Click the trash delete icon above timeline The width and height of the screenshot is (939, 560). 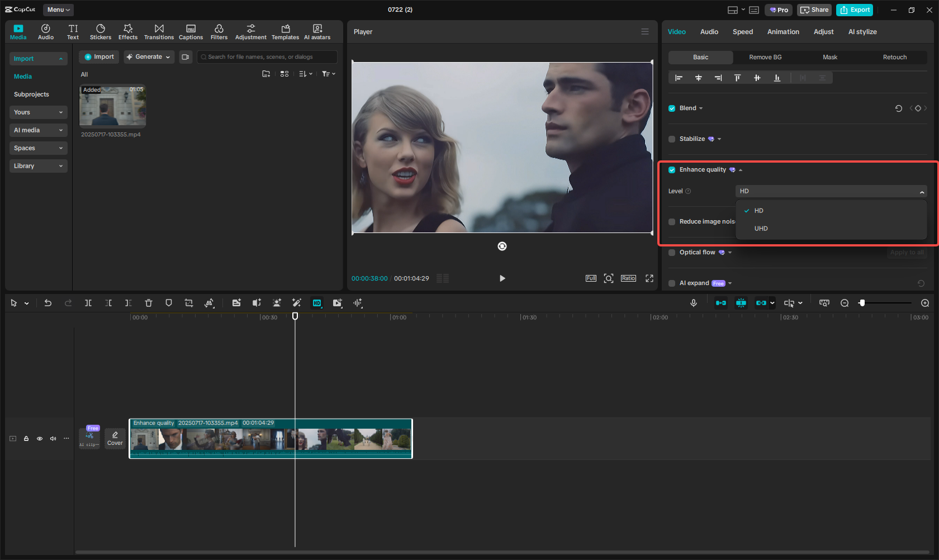(148, 303)
